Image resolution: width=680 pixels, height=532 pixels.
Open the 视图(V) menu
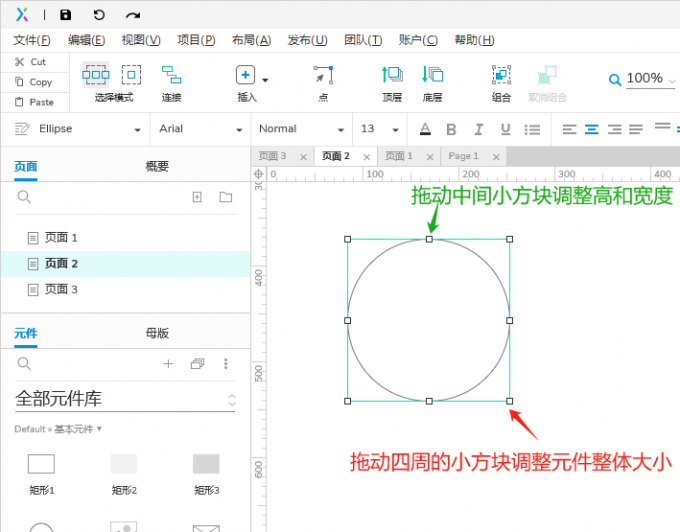point(141,40)
